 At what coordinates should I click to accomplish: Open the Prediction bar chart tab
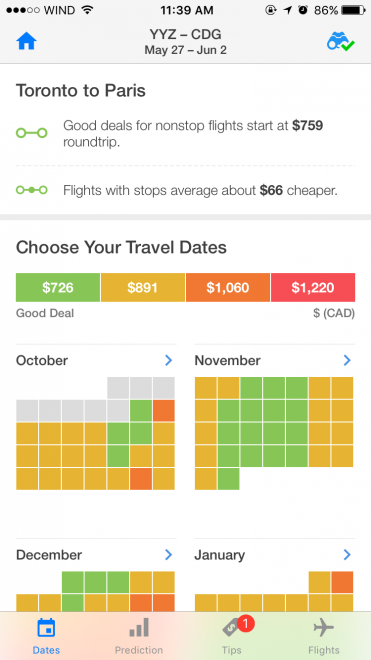pyautogui.click(x=139, y=627)
